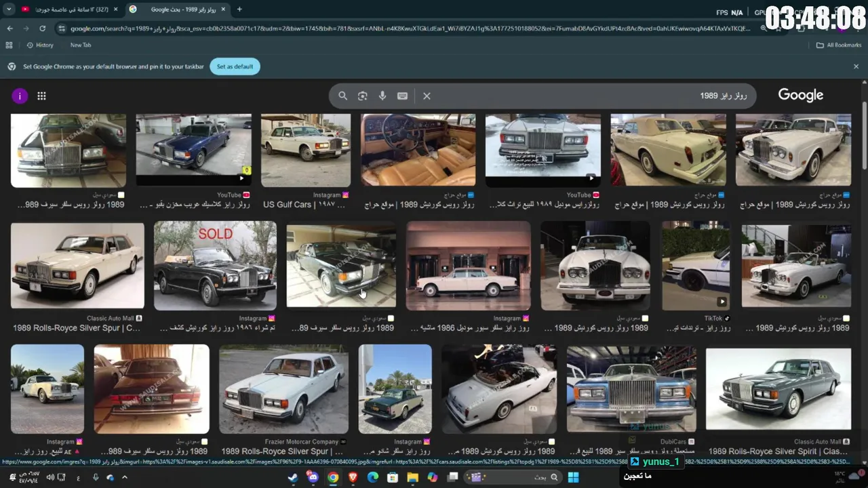Open Classic Auto Mall Silver Spur image
Screen dimensions: 868x488
pyautogui.click(x=77, y=266)
